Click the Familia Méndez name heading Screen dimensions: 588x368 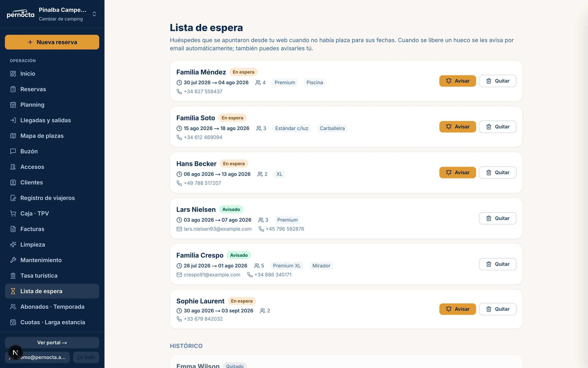coord(201,72)
